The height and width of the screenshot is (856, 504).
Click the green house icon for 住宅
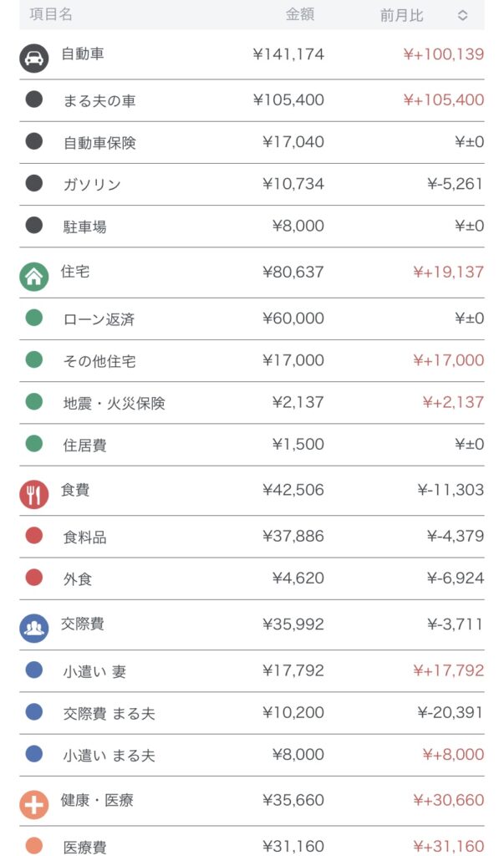pyautogui.click(x=34, y=276)
